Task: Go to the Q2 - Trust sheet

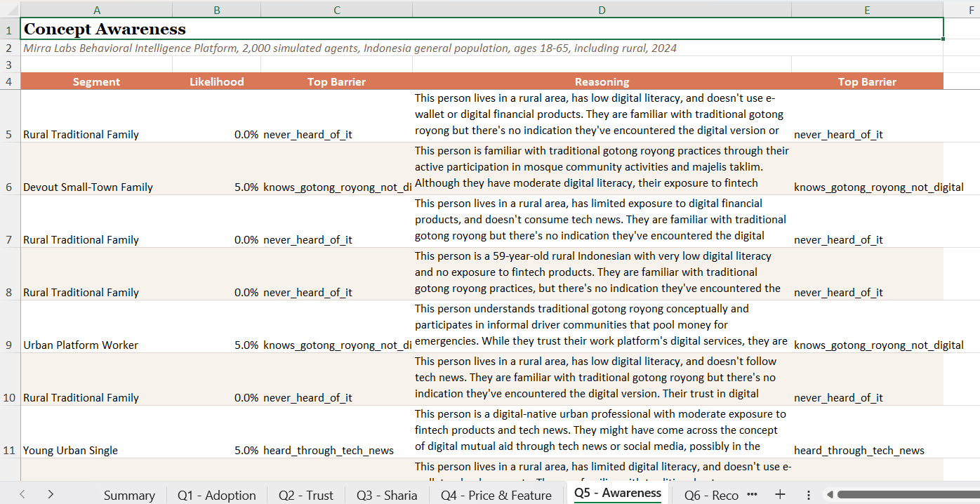Action: click(305, 495)
